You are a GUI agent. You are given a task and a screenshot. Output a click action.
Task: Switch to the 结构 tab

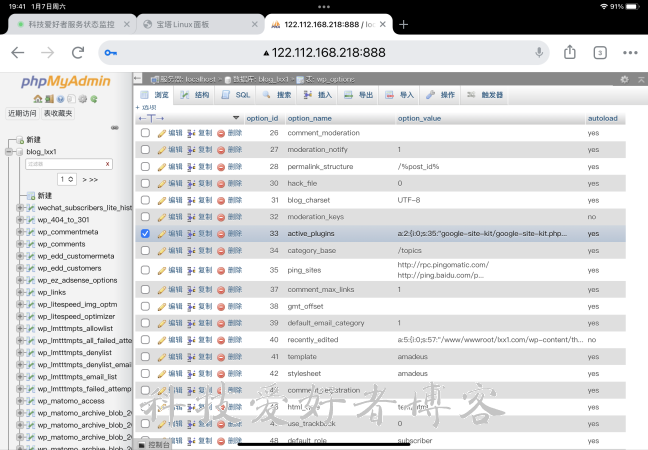(x=195, y=95)
